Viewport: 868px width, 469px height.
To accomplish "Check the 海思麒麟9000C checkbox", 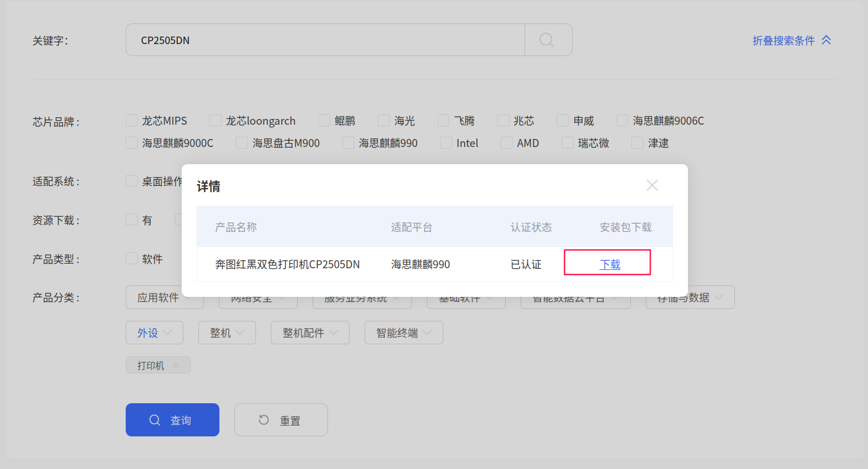I will (132, 142).
